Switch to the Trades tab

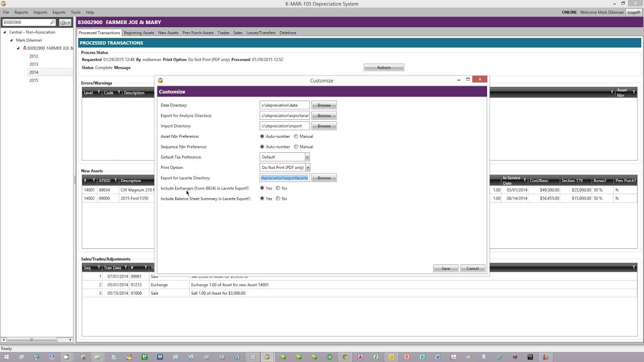coord(223,33)
